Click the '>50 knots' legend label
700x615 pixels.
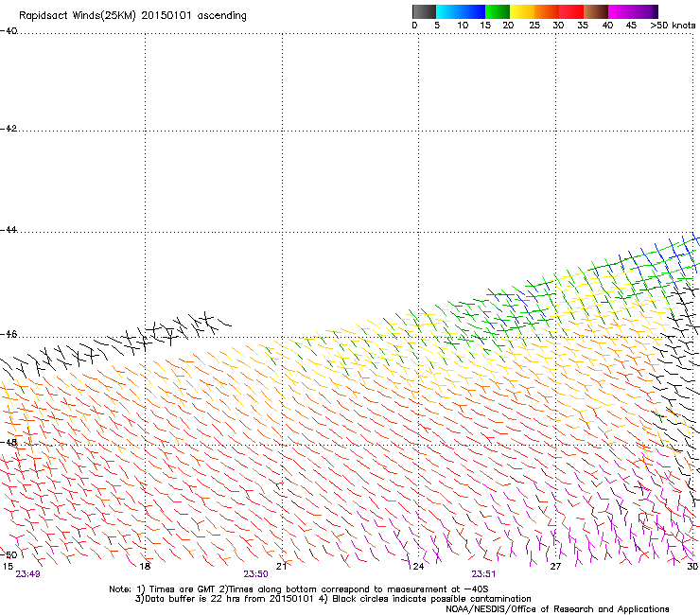[x=673, y=26]
